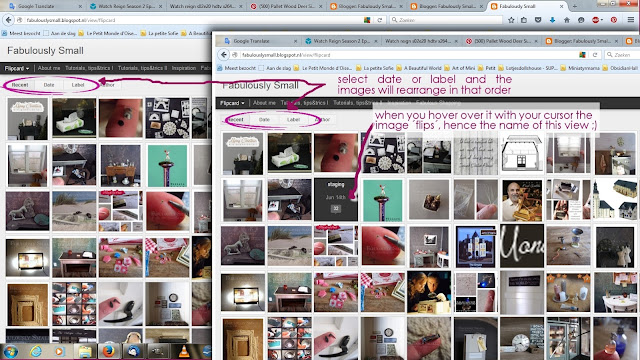Screen dimensions: 640x360
Task: Close the Google Translate tab in back window
Action: click(80, 6)
